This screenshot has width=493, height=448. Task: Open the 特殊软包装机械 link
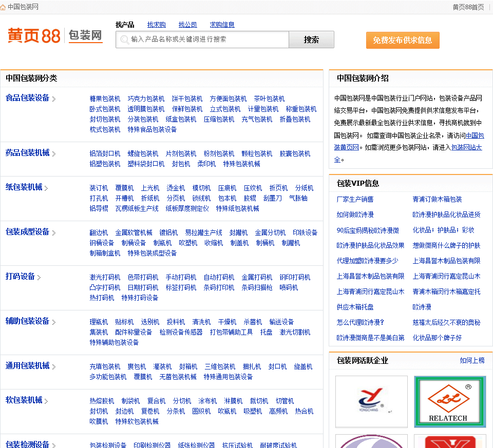coord(137,422)
